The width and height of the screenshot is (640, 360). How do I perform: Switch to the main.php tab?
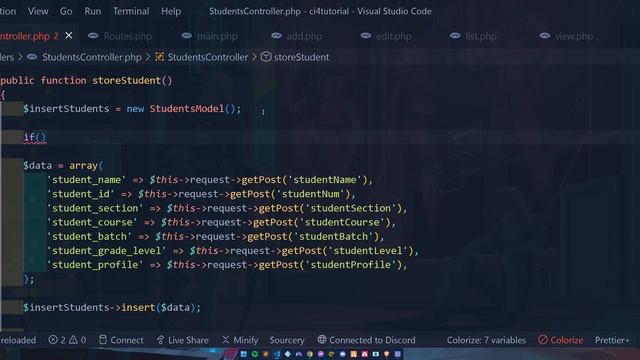(209, 36)
